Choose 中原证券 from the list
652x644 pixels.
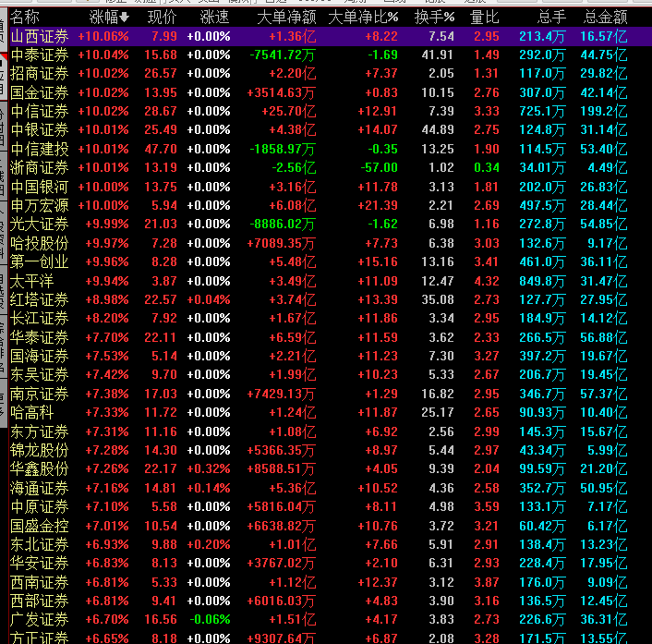point(40,506)
